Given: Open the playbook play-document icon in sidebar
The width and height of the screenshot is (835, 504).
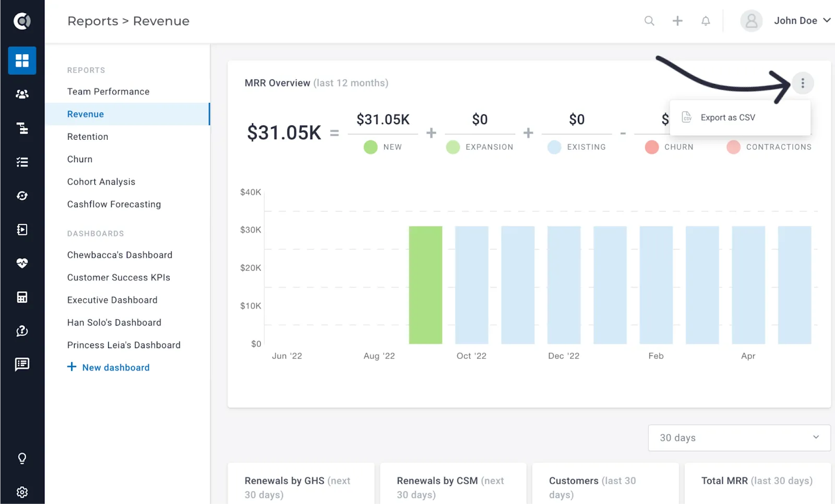Looking at the screenshot, I should point(22,230).
